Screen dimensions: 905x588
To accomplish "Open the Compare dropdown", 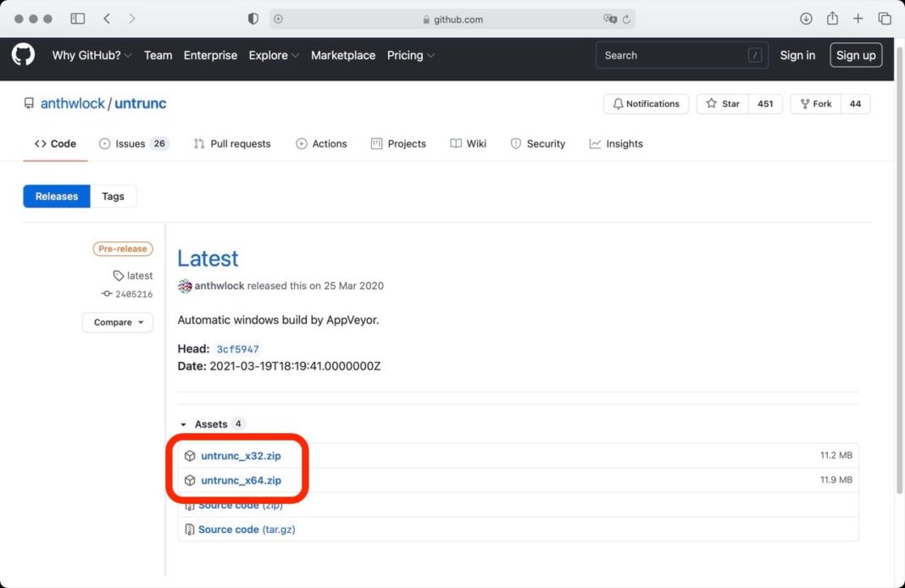I will 118,322.
